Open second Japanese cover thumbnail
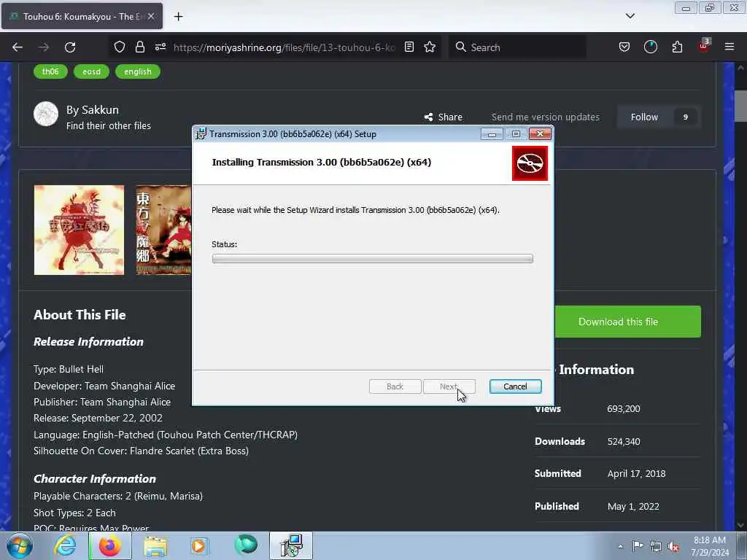Image resolution: width=747 pixels, height=560 pixels. 163,230
